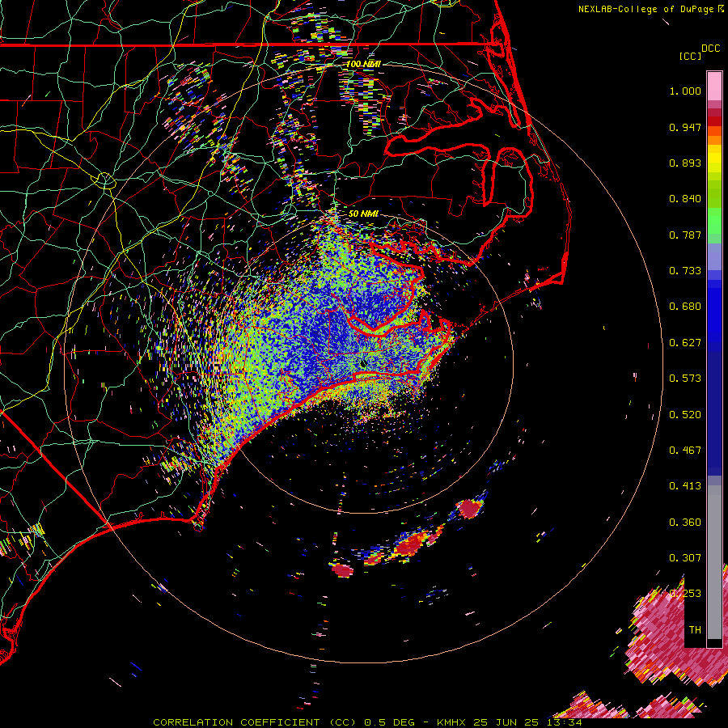
Task: Click the TH label on the color bar
Action: (695, 630)
